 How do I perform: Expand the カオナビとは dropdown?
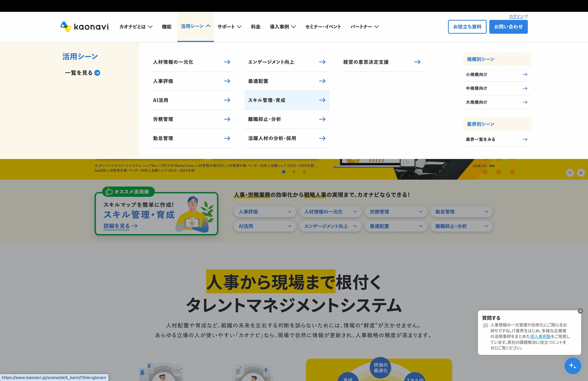136,26
